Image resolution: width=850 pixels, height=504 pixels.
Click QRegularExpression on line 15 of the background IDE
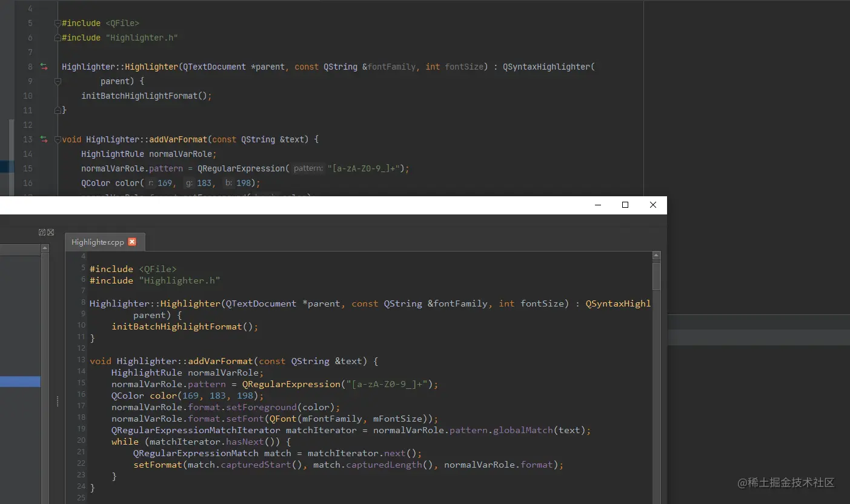click(x=241, y=168)
